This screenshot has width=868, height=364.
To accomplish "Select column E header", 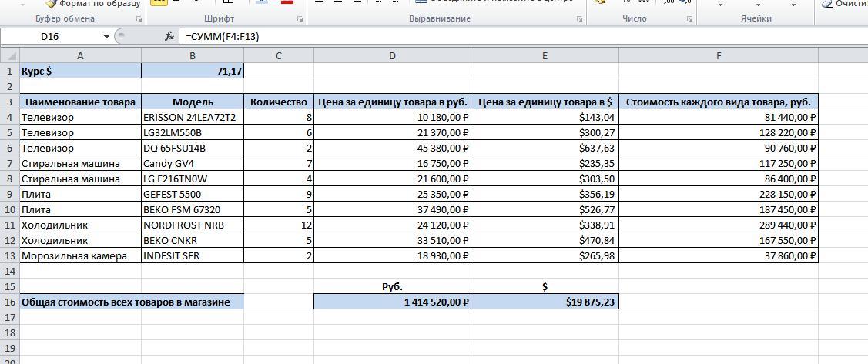I will coord(545,55).
